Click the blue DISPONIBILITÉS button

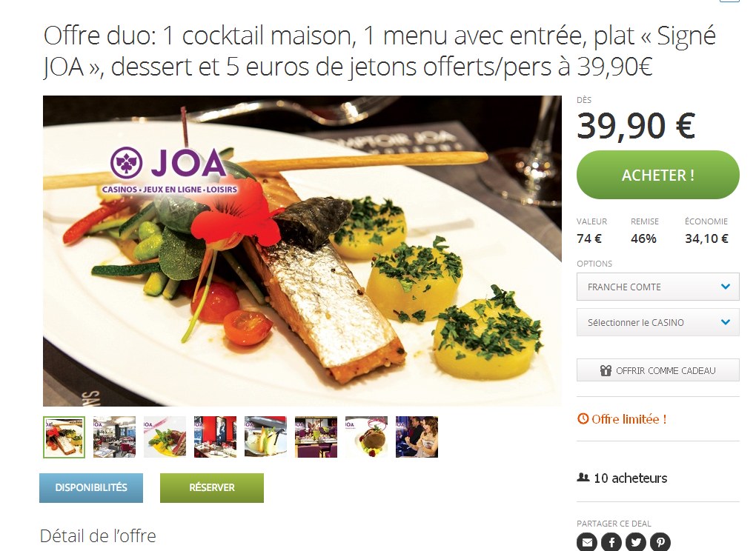(91, 487)
